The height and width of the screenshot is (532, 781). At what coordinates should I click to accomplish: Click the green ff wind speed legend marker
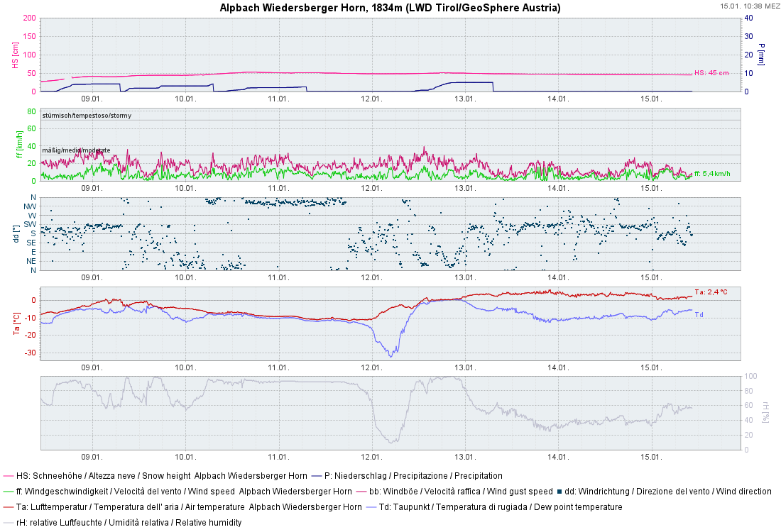tap(7, 492)
